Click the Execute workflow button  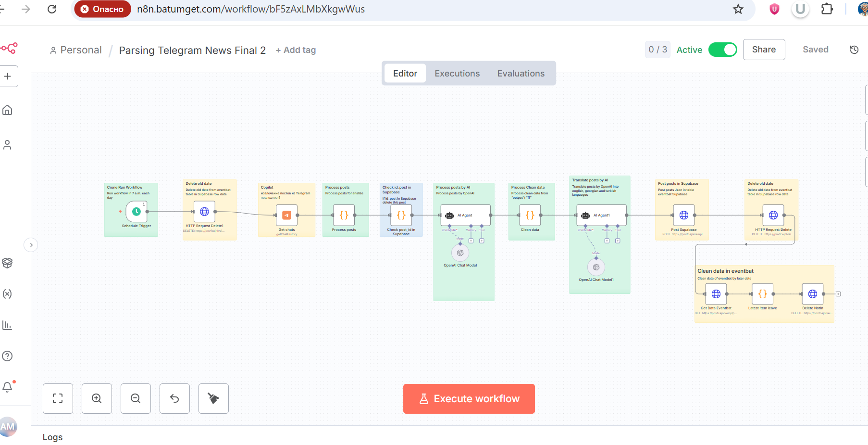(469, 399)
